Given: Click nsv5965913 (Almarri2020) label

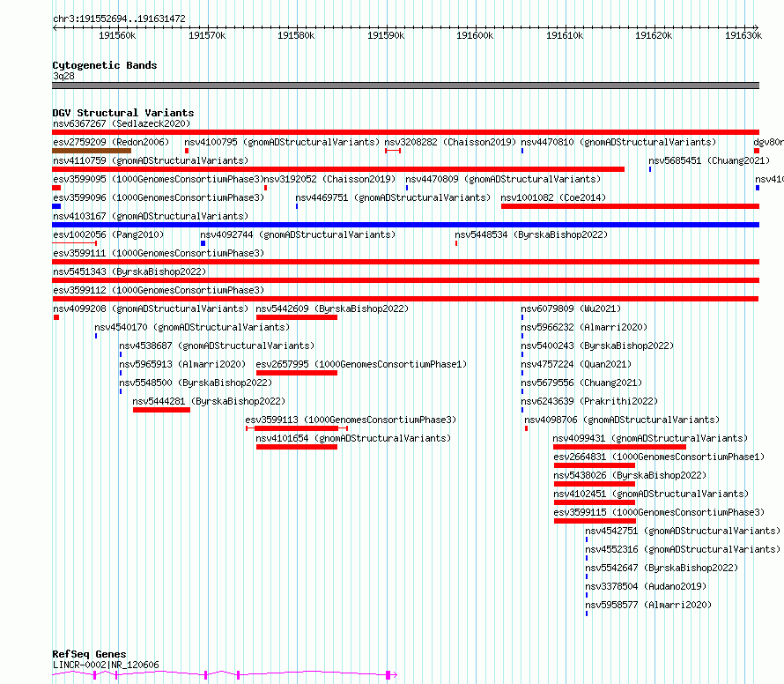Looking at the screenshot, I should [182, 364].
